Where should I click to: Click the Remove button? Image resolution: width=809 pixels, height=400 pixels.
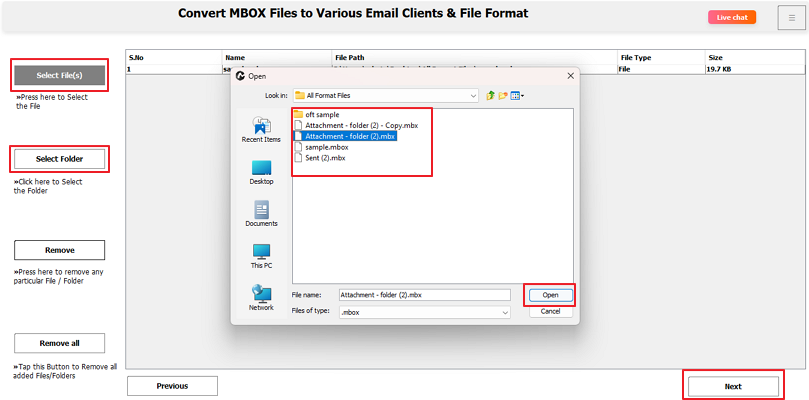(59, 250)
